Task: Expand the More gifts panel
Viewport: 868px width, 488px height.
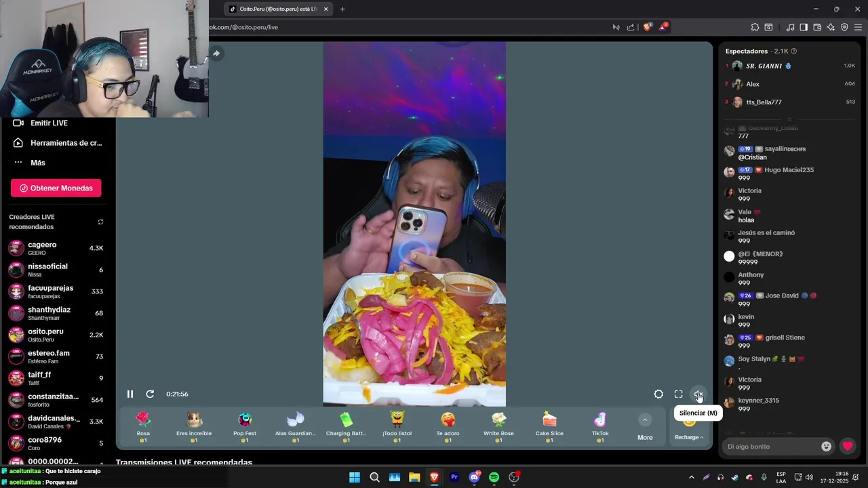Action: click(645, 428)
